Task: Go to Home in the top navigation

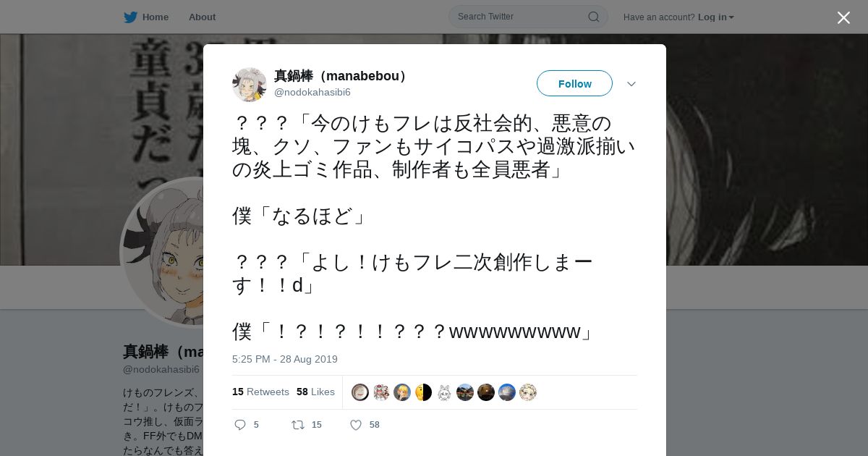Action: 156,17
